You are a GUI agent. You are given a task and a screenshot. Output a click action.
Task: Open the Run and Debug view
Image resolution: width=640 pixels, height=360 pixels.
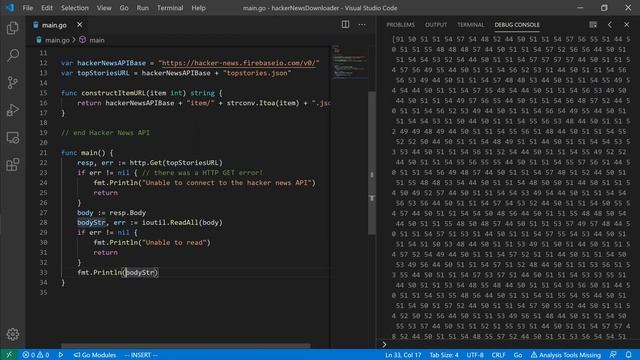[13, 110]
